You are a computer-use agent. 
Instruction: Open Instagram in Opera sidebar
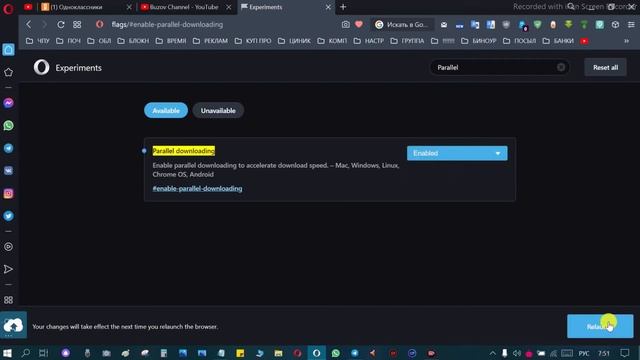9,193
